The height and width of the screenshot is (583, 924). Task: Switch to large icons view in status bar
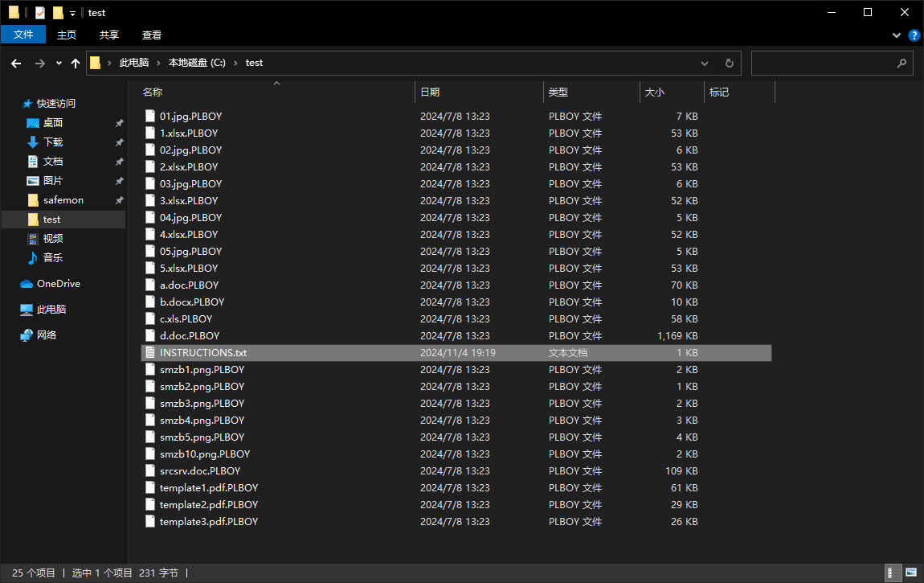[x=910, y=573]
